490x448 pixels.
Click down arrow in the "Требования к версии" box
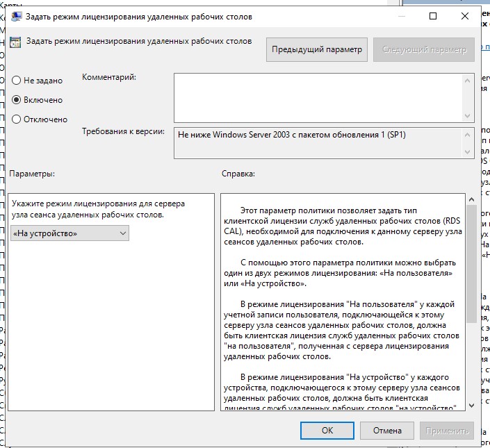[x=467, y=151]
